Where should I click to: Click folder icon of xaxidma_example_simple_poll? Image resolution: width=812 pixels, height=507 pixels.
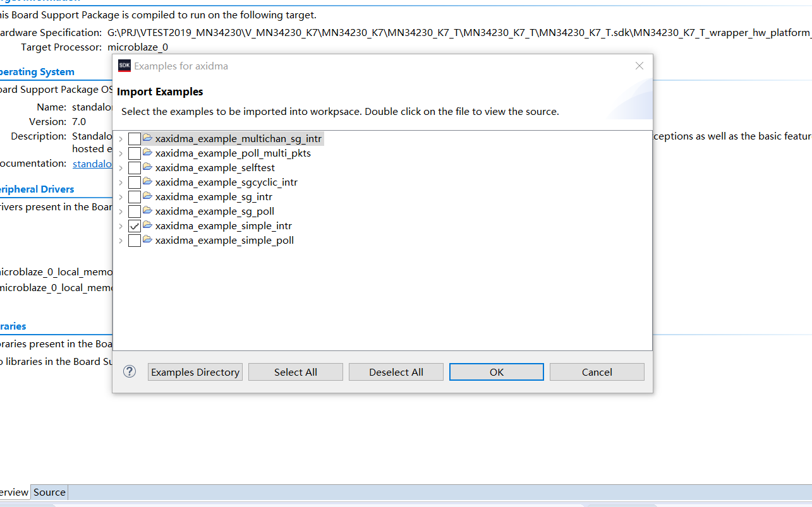(148, 240)
